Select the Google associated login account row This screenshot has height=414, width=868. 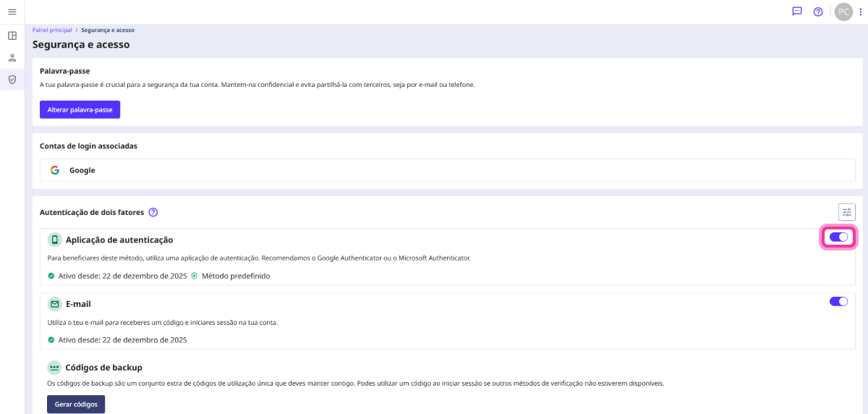tap(447, 170)
